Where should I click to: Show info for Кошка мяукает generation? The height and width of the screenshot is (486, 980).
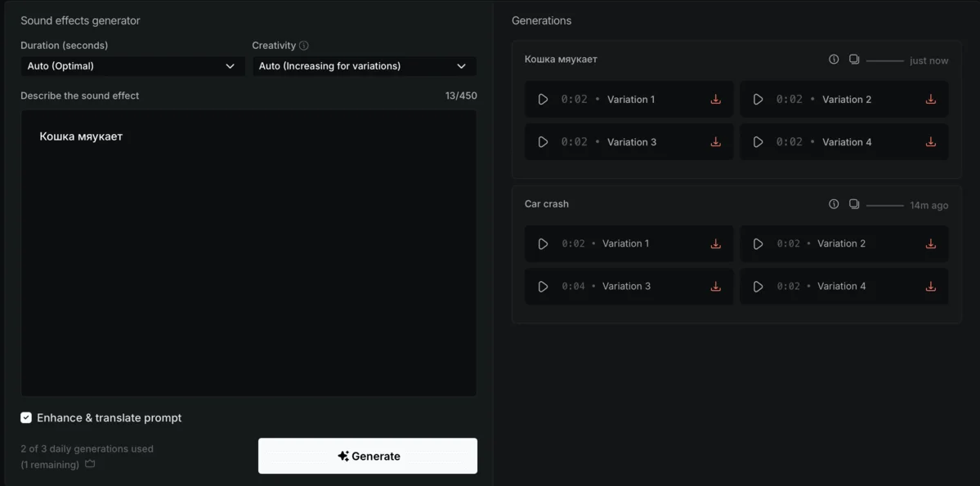click(x=834, y=60)
